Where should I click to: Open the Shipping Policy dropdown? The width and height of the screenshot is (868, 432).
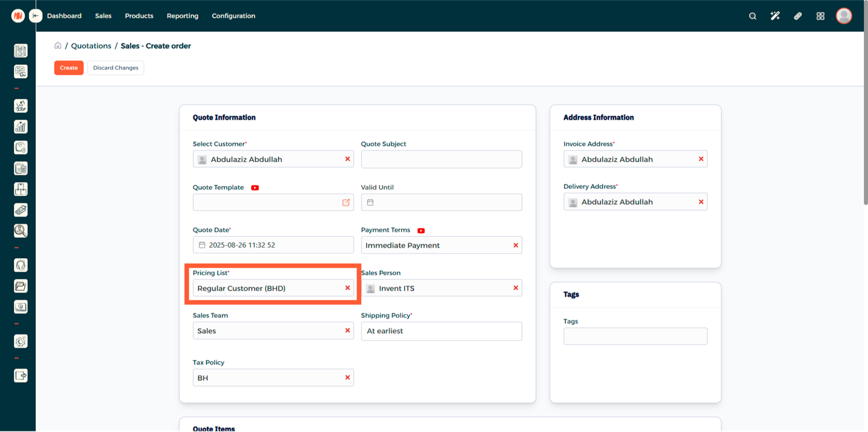click(441, 331)
